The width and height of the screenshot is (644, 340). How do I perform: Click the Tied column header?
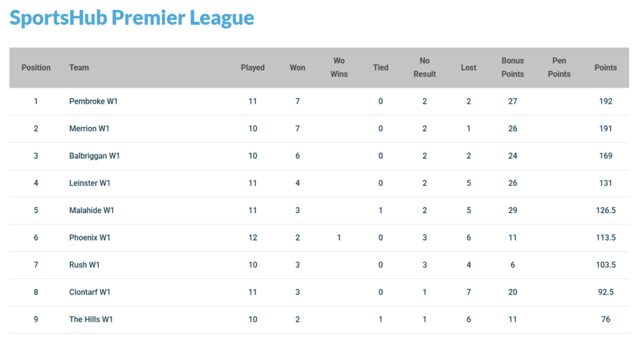380,67
